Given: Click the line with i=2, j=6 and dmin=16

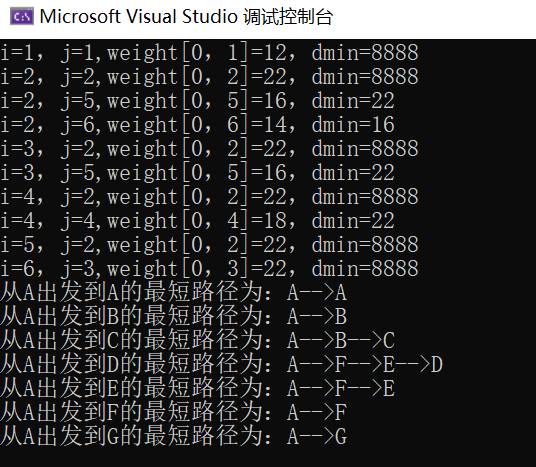Looking at the screenshot, I should (x=197, y=125).
